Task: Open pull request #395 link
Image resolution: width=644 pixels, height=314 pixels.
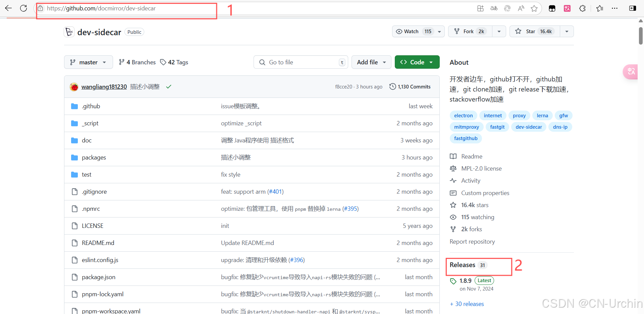Action: [351, 209]
